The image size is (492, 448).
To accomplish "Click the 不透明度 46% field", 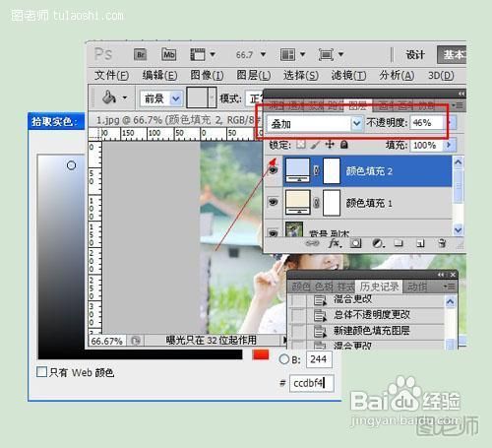I will pyautogui.click(x=426, y=123).
